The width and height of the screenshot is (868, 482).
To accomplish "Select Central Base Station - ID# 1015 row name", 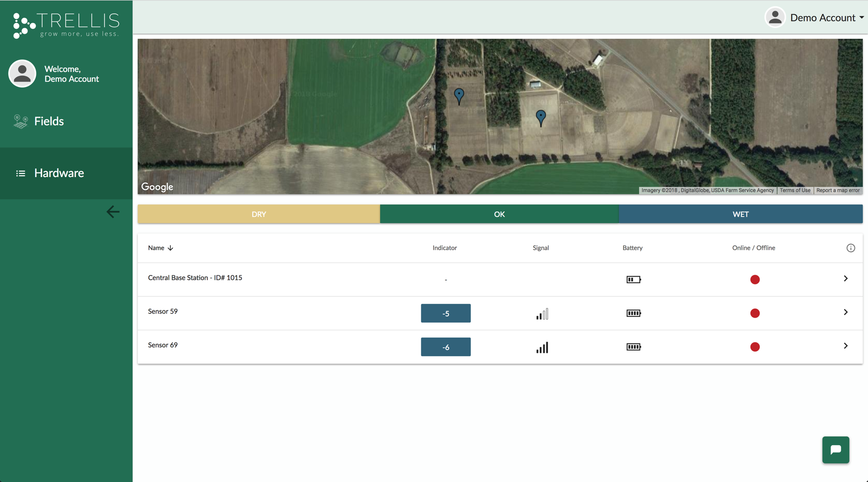I will pyautogui.click(x=195, y=278).
